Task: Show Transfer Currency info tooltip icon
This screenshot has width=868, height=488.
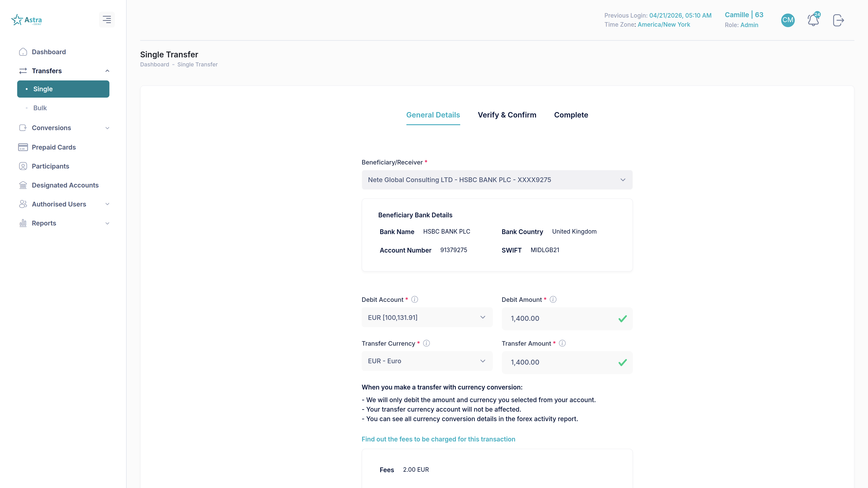Action: 427,343
